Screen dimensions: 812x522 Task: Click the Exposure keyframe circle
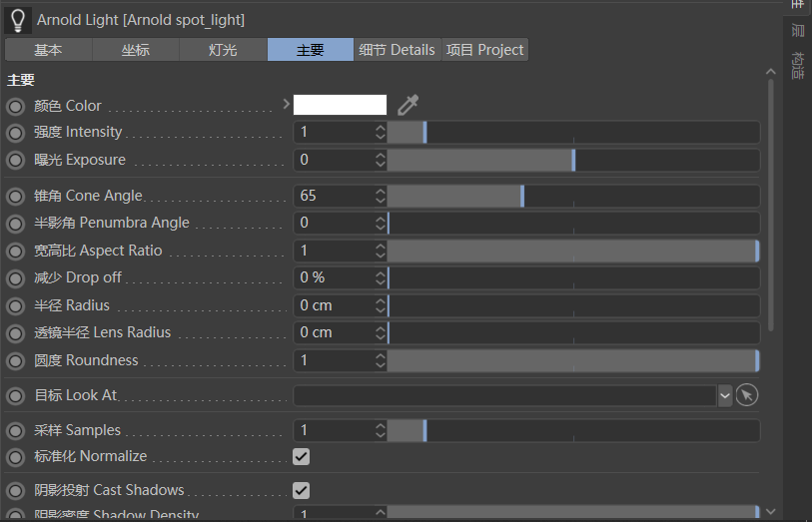pos(16,161)
